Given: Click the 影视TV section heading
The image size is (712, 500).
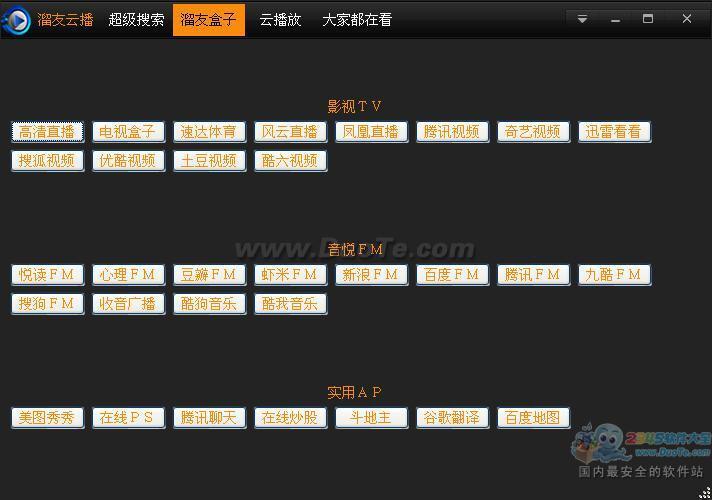Looking at the screenshot, I should pyautogui.click(x=355, y=106).
